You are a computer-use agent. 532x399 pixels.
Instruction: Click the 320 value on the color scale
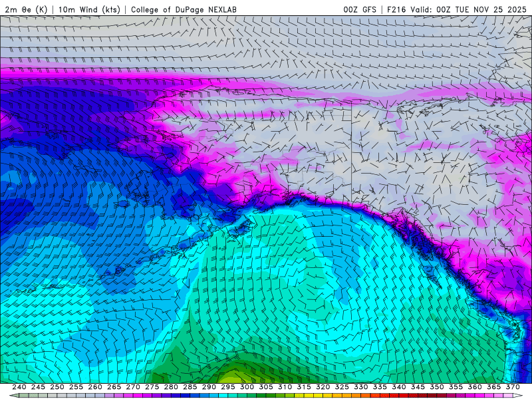coord(323,387)
